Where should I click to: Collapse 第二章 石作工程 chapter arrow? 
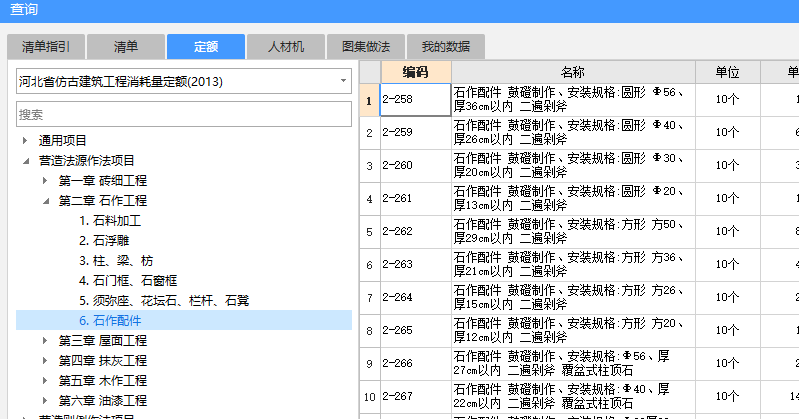45,201
